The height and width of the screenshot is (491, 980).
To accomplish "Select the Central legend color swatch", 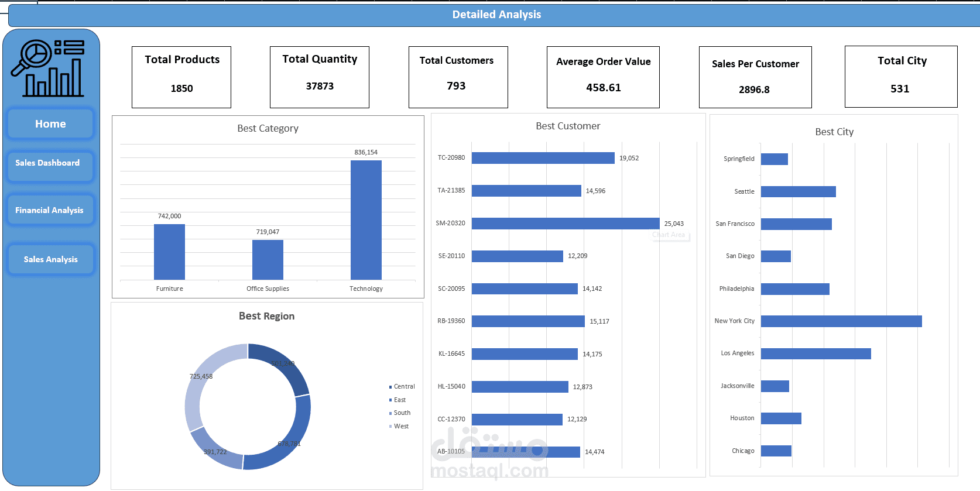I will pyautogui.click(x=390, y=387).
